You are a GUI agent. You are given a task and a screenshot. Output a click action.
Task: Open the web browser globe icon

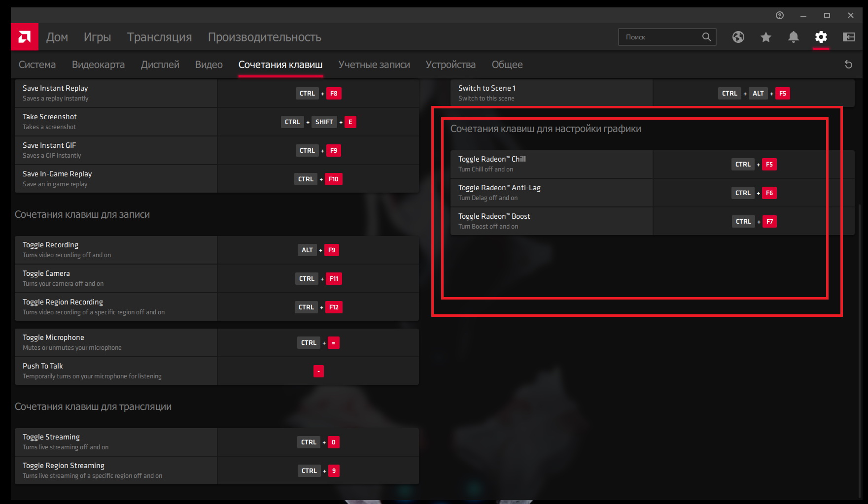point(738,37)
